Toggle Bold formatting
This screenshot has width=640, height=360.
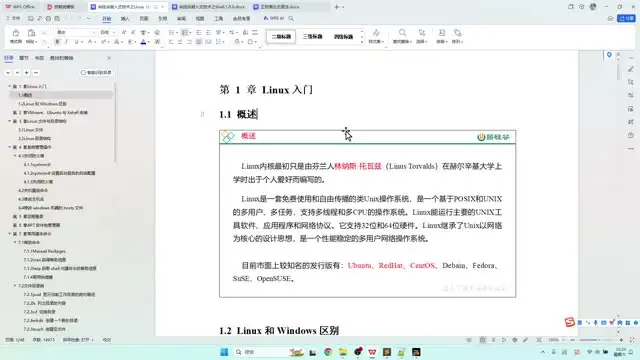click(x=57, y=42)
